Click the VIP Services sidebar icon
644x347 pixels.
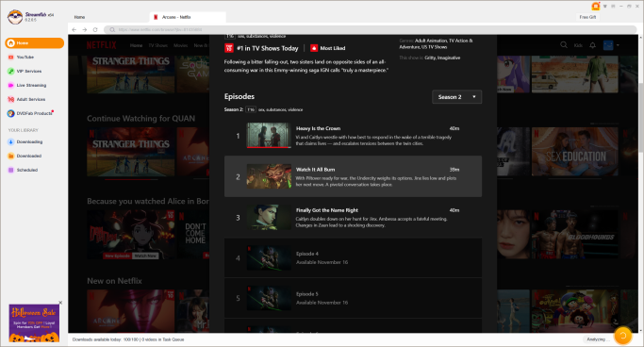pyautogui.click(x=11, y=71)
